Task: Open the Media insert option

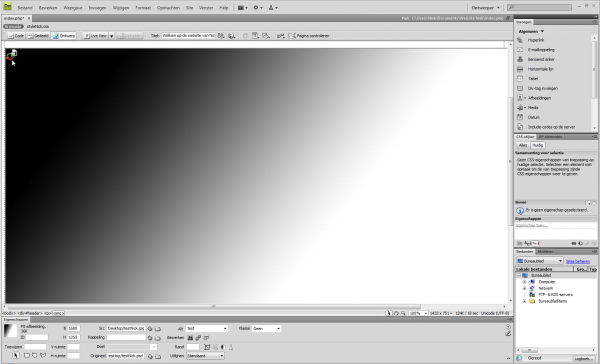Action: (533, 108)
